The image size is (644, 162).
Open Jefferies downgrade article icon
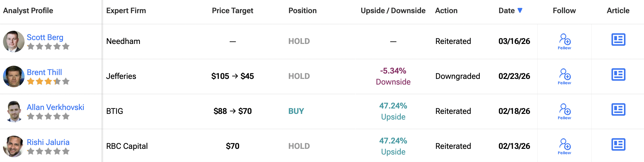click(x=618, y=74)
